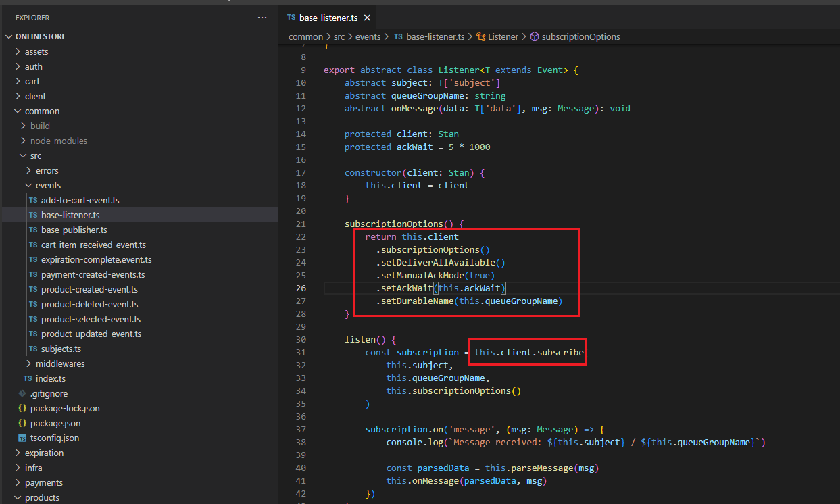Select the events breadcrumb segment
Screen dimensions: 840x504
[368, 36]
